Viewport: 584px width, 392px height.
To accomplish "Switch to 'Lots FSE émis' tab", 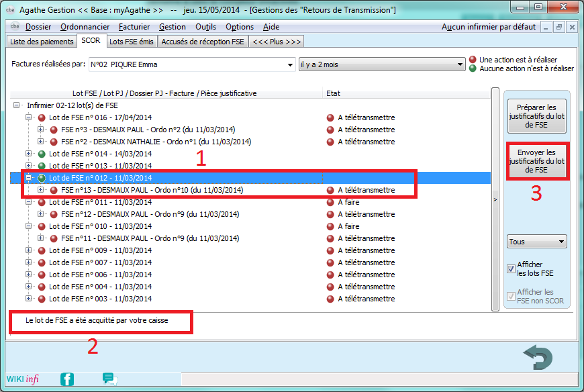I will click(x=132, y=42).
